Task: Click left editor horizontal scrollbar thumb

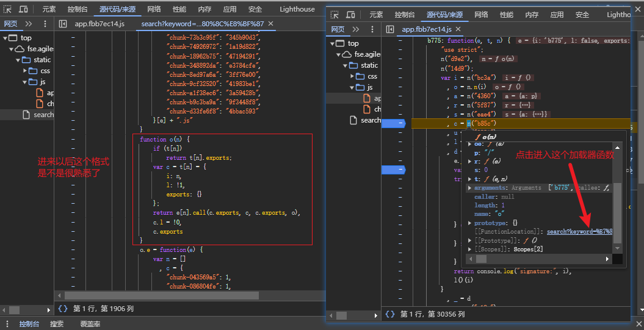Action: tap(161, 295)
